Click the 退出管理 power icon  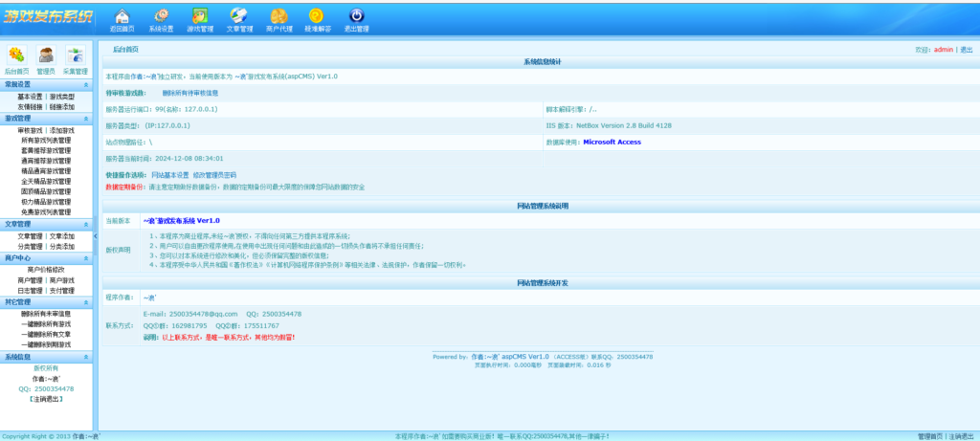pyautogui.click(x=356, y=16)
